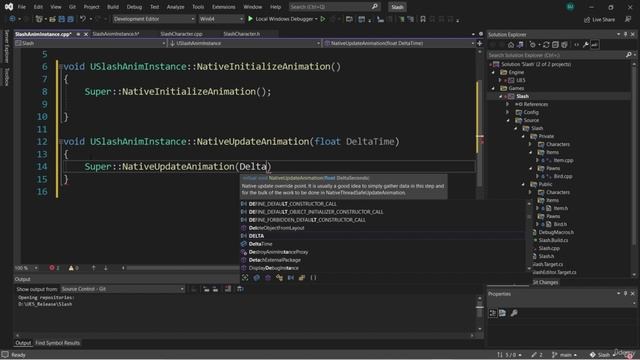The width and height of the screenshot is (640, 360).
Task: Toggle the fifth IntelliSense filter icon
Action: pos(291,278)
